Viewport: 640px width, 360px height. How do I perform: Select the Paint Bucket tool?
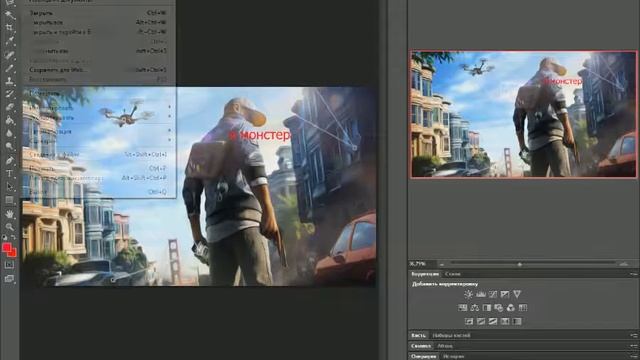(10, 120)
